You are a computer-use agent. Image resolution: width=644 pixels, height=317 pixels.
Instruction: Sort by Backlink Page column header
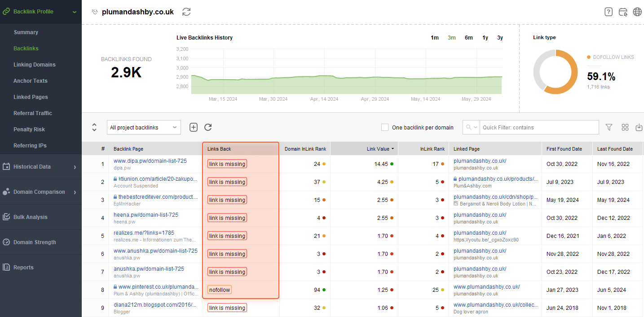128,149
